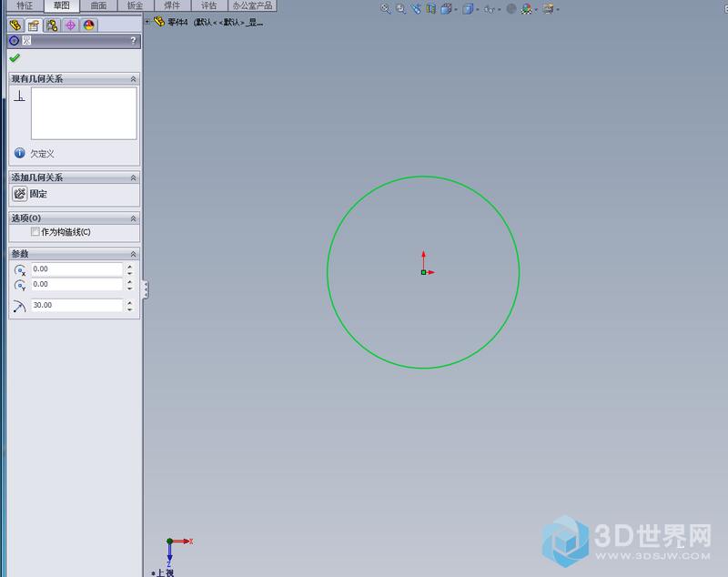Open the ConfigurationManager tab icon
728x577 pixels.
coord(51,25)
